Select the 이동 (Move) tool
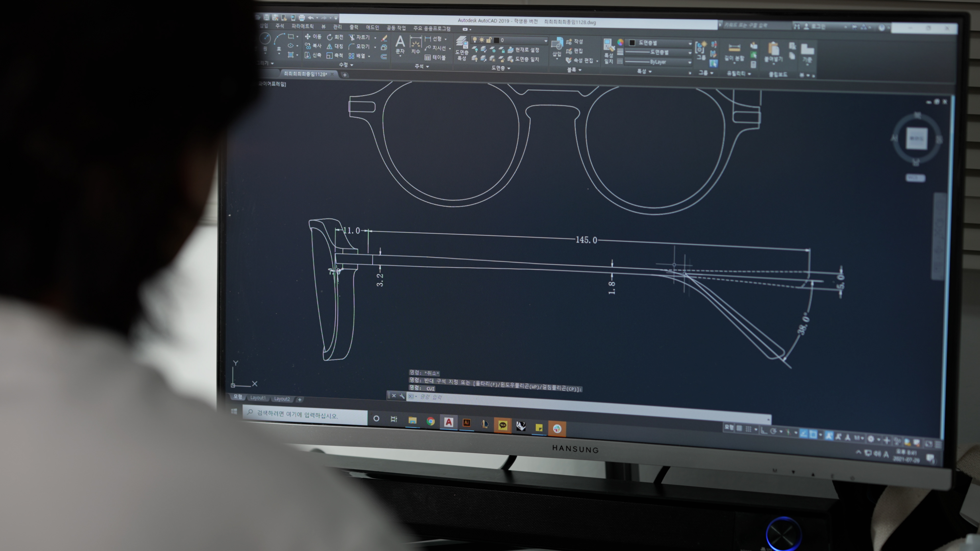Viewport: 980px width, 551px height. pyautogui.click(x=313, y=36)
